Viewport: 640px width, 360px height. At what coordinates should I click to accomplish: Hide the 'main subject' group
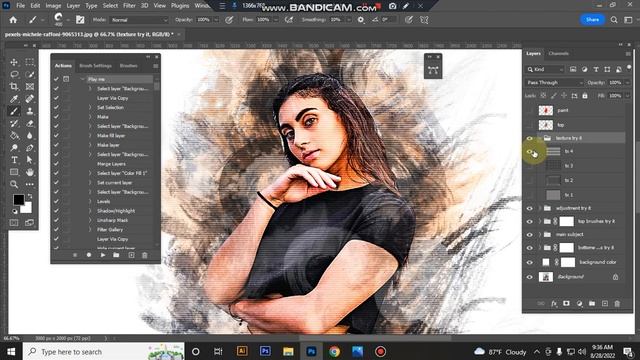[x=530, y=235]
